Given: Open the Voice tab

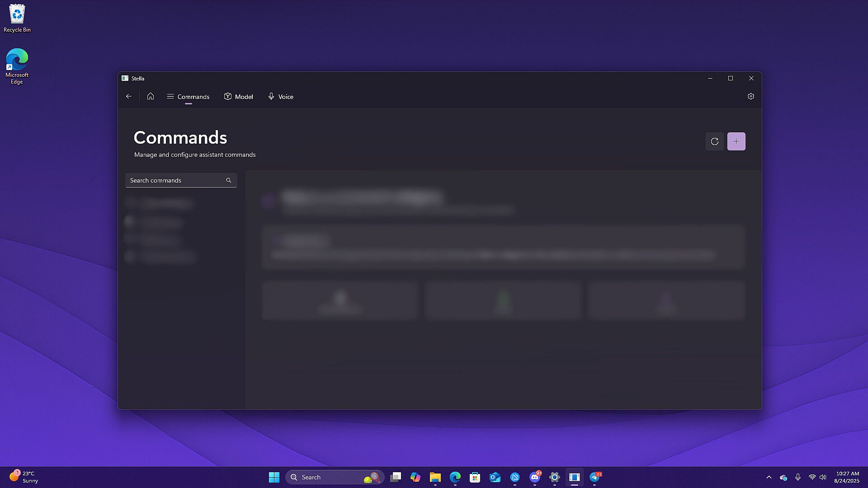Looking at the screenshot, I should [x=281, y=97].
